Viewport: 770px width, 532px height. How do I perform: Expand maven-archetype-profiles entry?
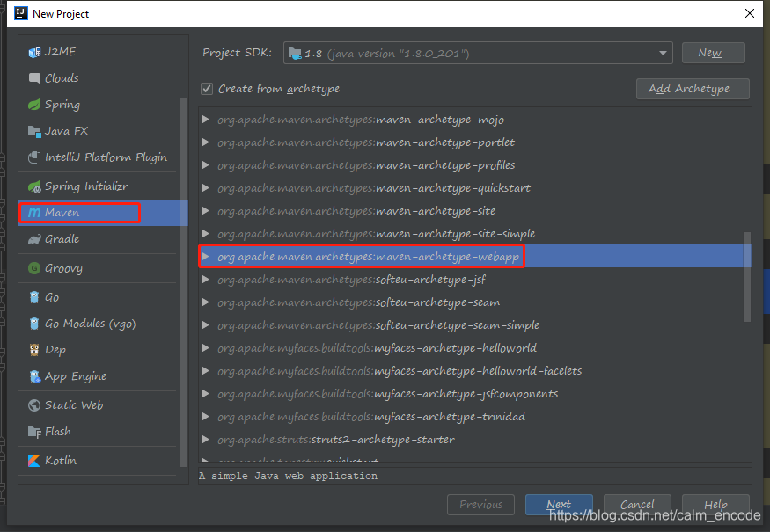pos(206,165)
